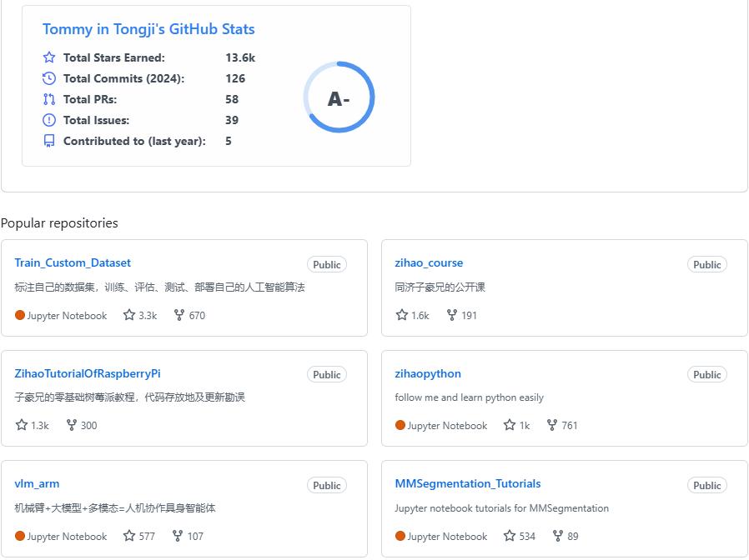The image size is (749, 560).
Task: Click the star icon on ZihaoTutorialOfRaspberryPi
Action: 22,425
